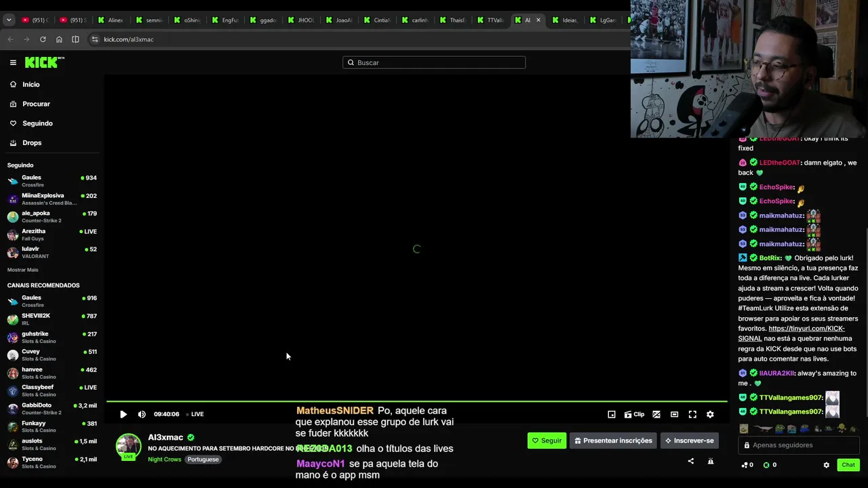Expand the browser tab search dropdown
This screenshot has width=868, height=488.
(9, 20)
